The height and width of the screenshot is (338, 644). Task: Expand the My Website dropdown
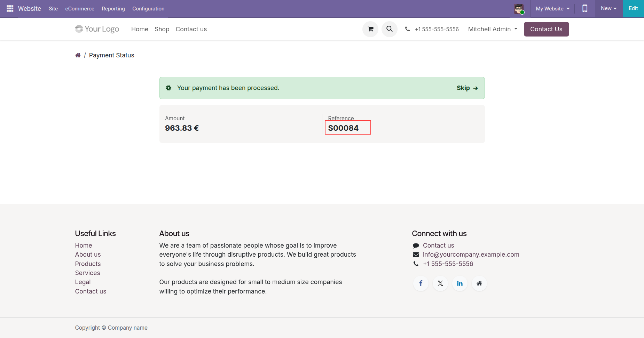552,9
